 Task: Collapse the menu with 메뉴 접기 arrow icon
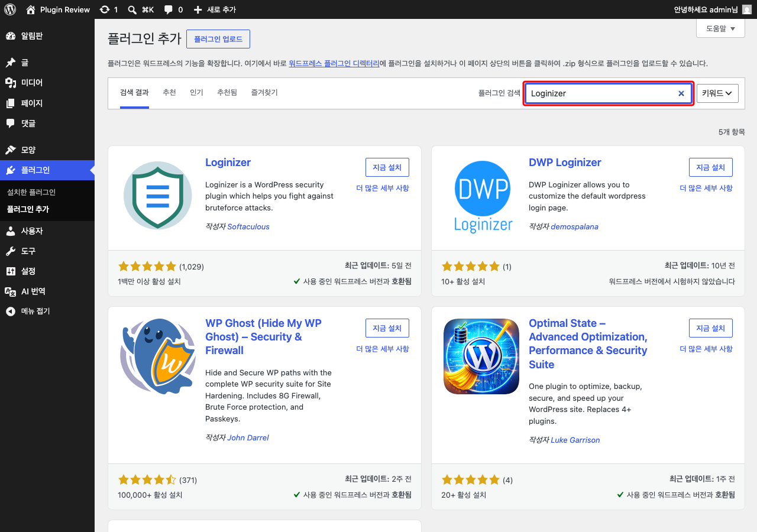(x=11, y=312)
